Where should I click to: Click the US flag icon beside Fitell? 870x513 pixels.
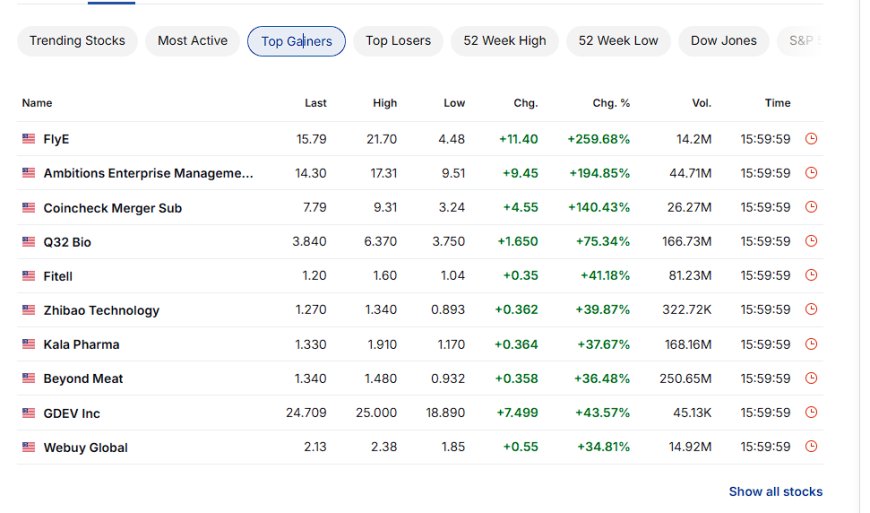(x=28, y=276)
